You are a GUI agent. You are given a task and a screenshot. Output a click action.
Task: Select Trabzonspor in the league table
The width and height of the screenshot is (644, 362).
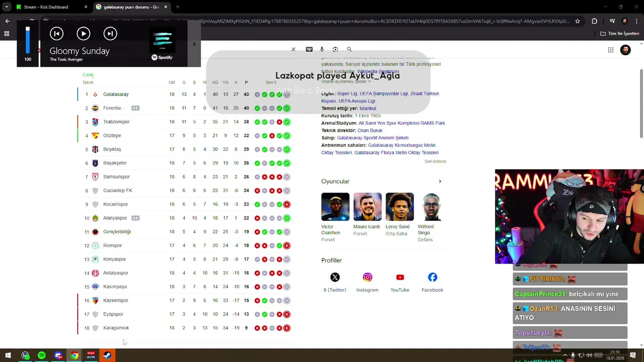[116, 122]
